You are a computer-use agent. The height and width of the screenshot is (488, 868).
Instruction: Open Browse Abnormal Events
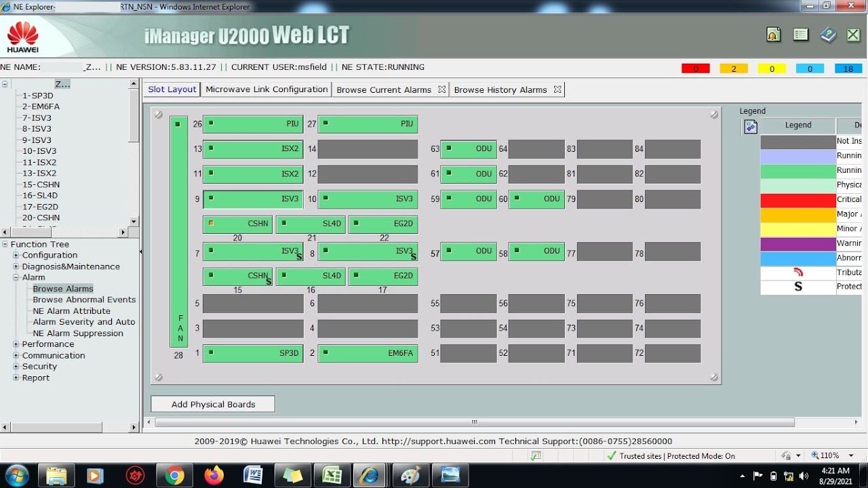84,300
